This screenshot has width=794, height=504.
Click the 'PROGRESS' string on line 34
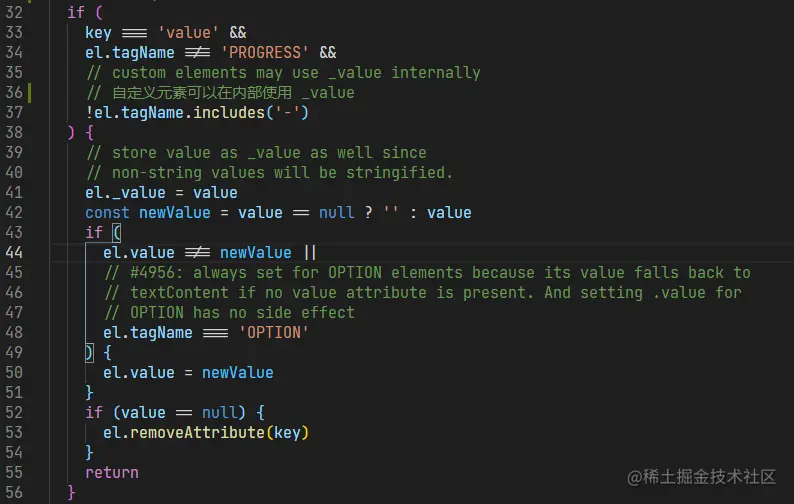click(x=265, y=53)
